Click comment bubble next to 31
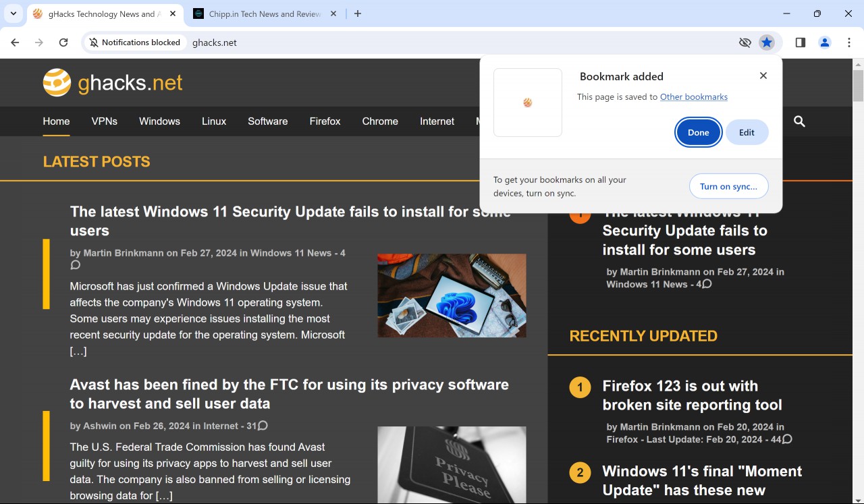Viewport: 864px width, 504px height. (x=263, y=426)
